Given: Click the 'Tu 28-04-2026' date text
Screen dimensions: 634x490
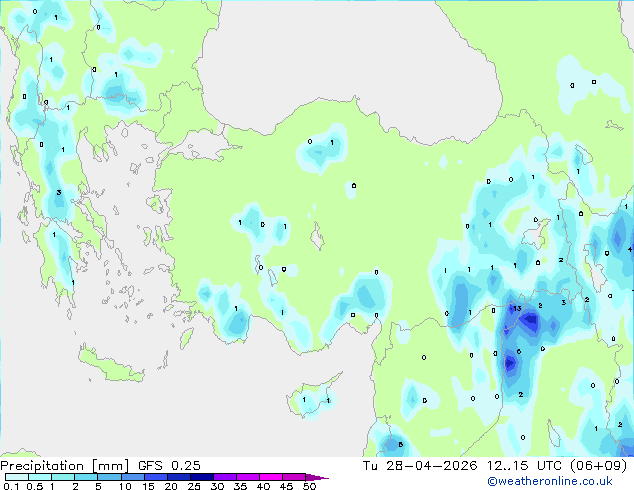Looking at the screenshot, I should tap(420, 466).
